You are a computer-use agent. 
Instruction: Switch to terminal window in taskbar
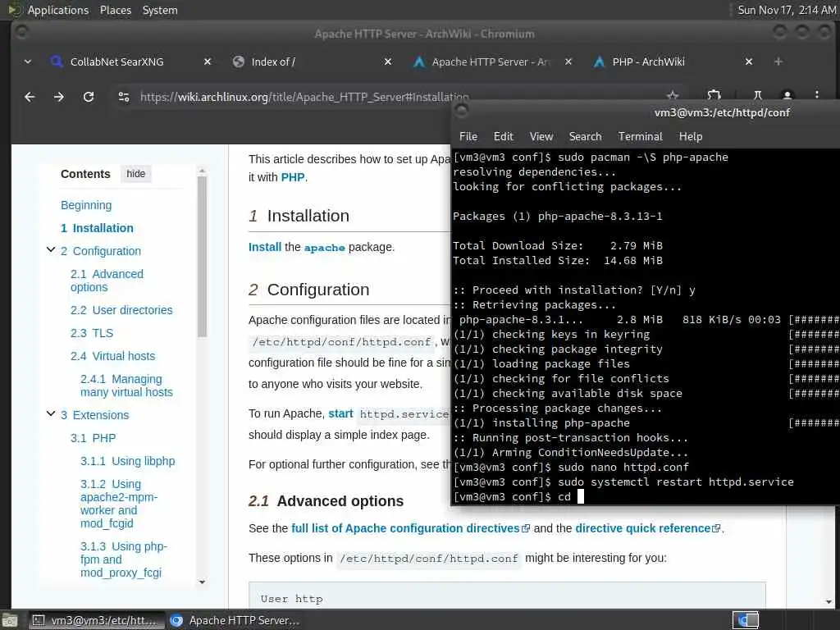click(x=95, y=620)
